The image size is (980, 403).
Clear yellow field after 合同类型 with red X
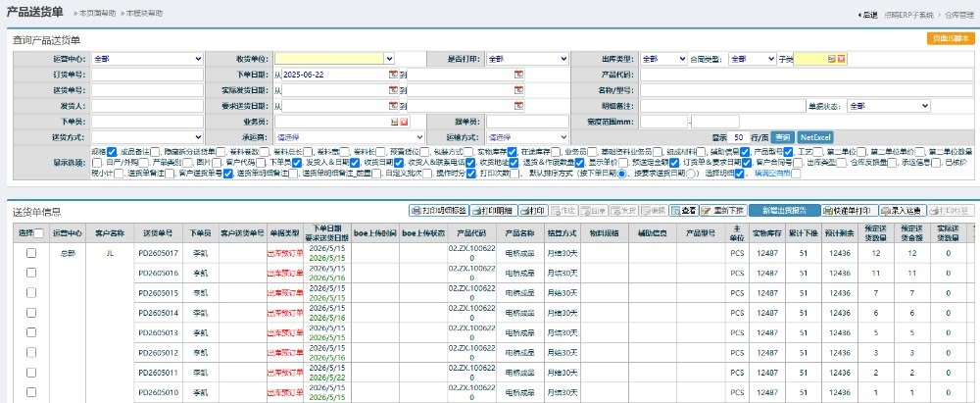pos(841,59)
